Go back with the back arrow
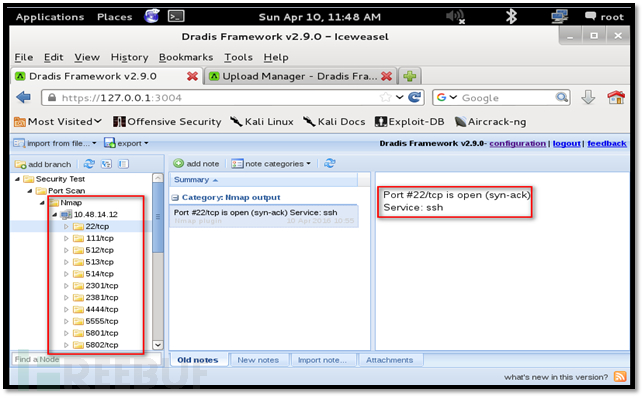This screenshot has height=398, width=644. click(24, 98)
